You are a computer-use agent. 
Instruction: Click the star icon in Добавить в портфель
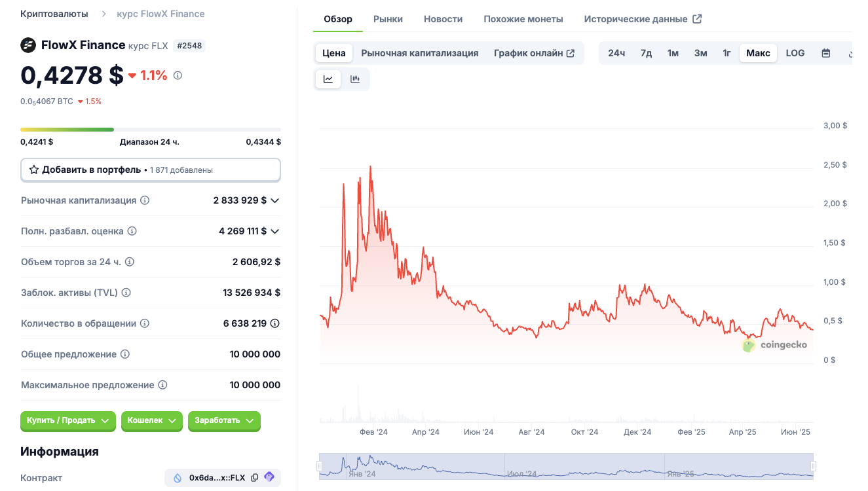[x=34, y=170]
